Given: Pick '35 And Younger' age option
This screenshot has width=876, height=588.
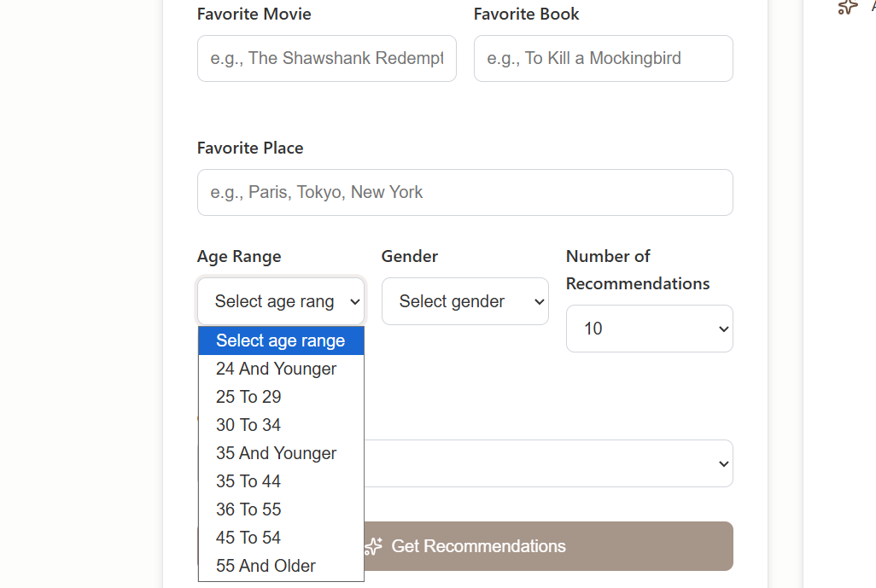Looking at the screenshot, I should click(x=277, y=453).
